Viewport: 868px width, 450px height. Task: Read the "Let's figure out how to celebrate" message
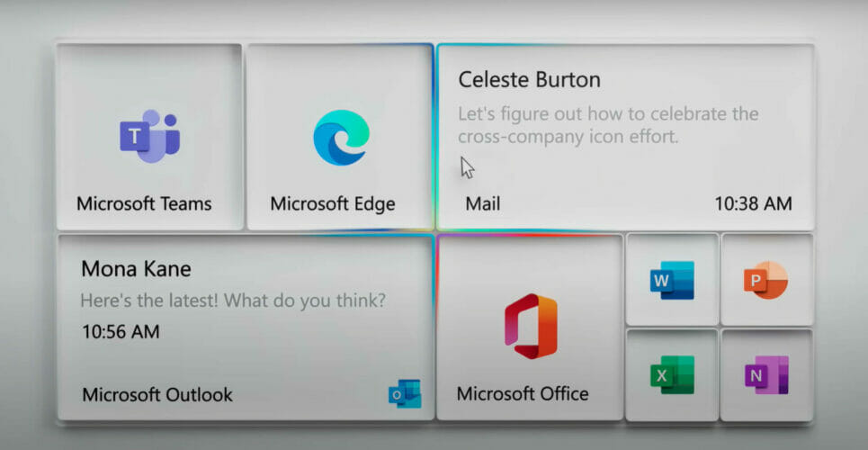click(x=608, y=125)
